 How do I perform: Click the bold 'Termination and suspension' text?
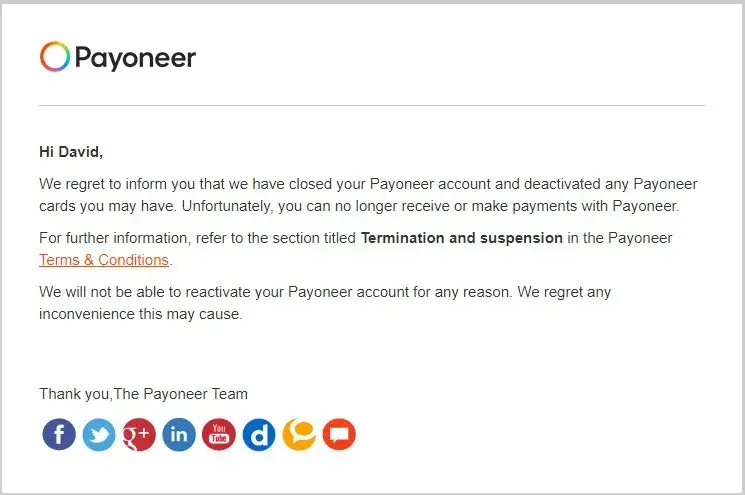click(461, 238)
